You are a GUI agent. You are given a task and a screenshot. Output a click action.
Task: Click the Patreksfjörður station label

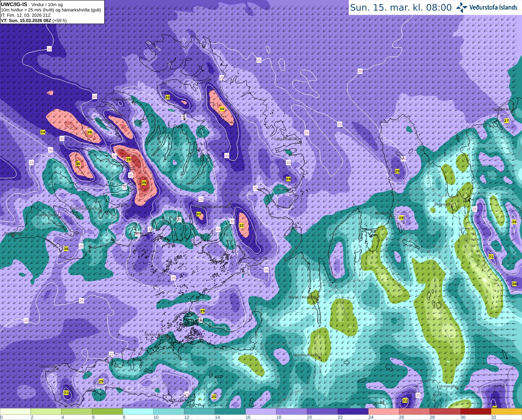pos(48,214)
